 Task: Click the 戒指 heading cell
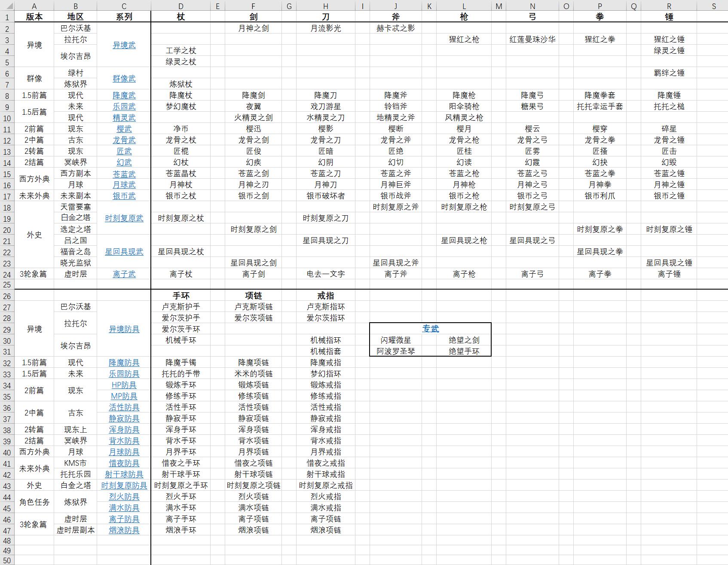(325, 296)
